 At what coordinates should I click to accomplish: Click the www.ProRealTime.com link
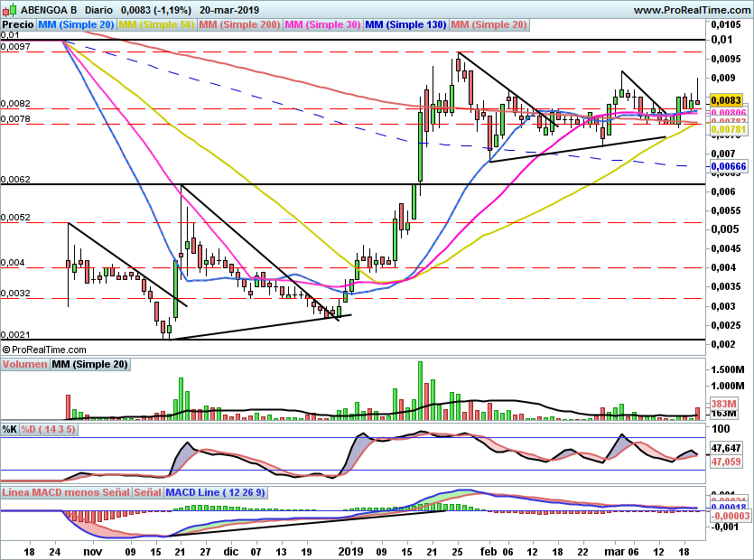(692, 10)
